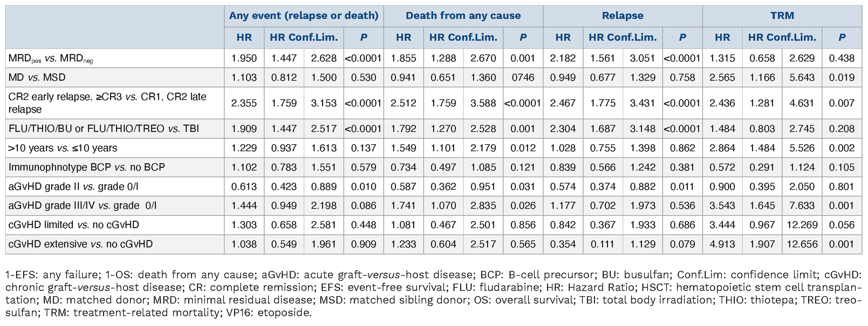Click the "MRDpos vs. MRDneg" row label
Viewport: 868px width, 326px height.
pyautogui.click(x=51, y=58)
